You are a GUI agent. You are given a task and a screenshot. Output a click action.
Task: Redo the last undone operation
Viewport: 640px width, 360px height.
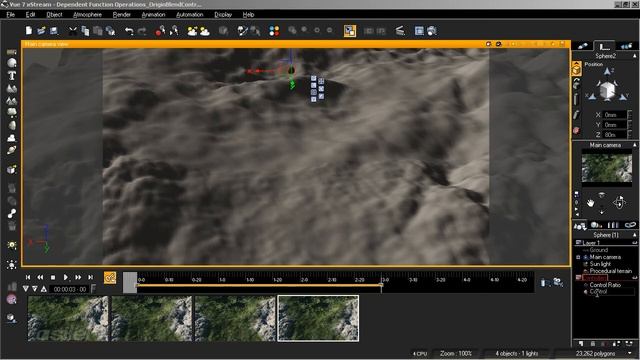(142, 31)
